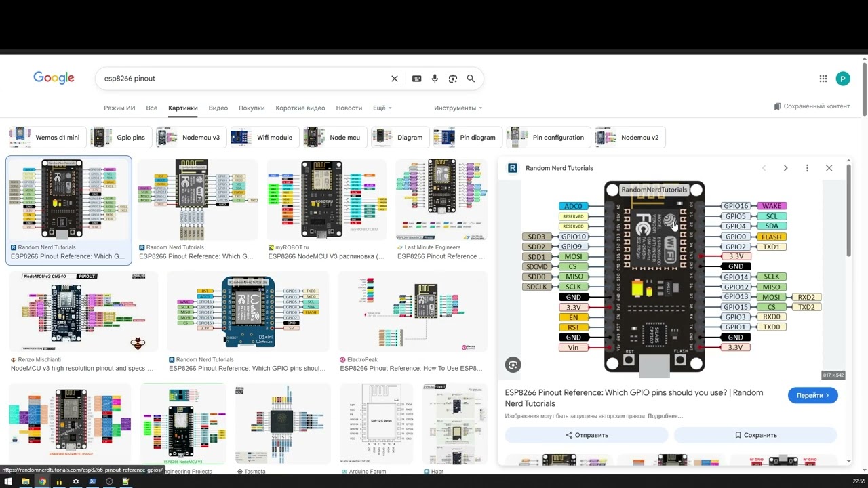Image resolution: width=868 pixels, height=488 pixels.
Task: Filter by 'Pin configuration' chip
Action: click(x=549, y=137)
